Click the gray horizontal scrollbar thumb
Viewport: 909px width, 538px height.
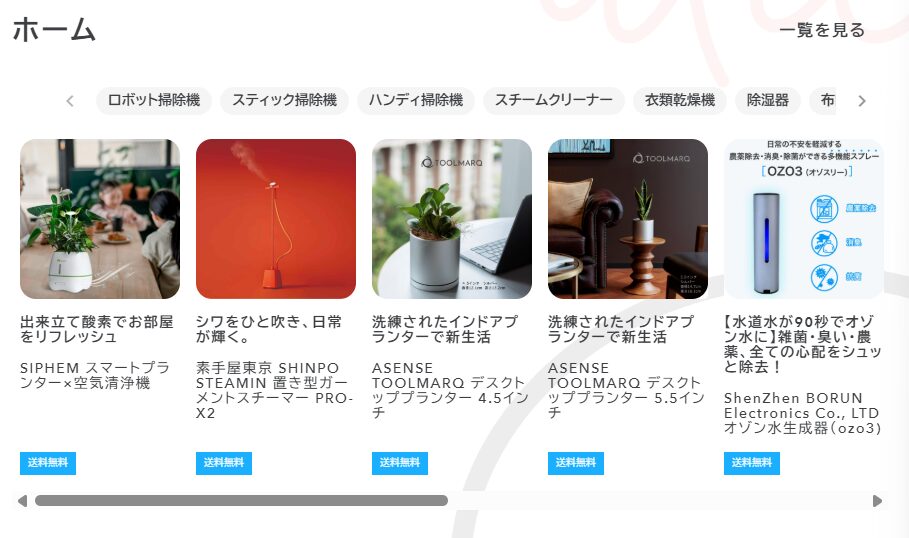[241, 501]
